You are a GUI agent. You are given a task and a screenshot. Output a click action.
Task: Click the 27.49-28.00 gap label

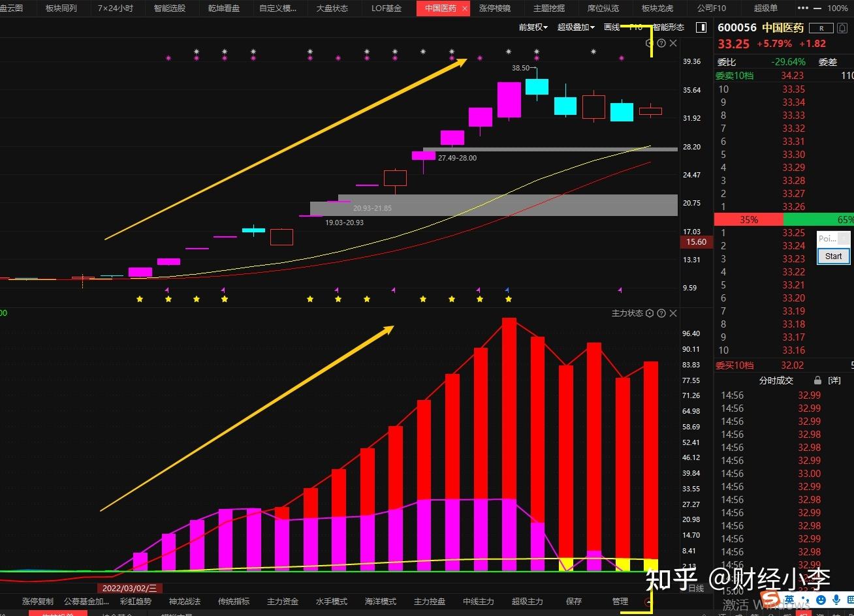[457, 158]
